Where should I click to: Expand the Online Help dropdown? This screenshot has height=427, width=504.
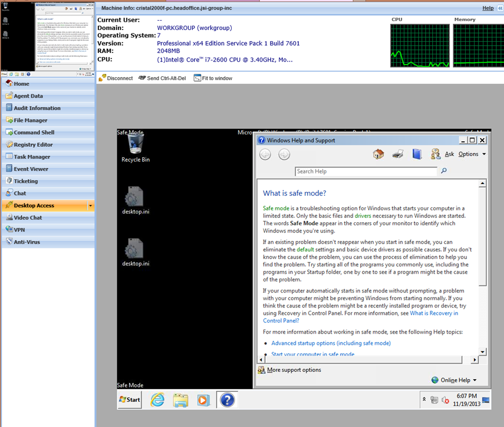coord(454,380)
